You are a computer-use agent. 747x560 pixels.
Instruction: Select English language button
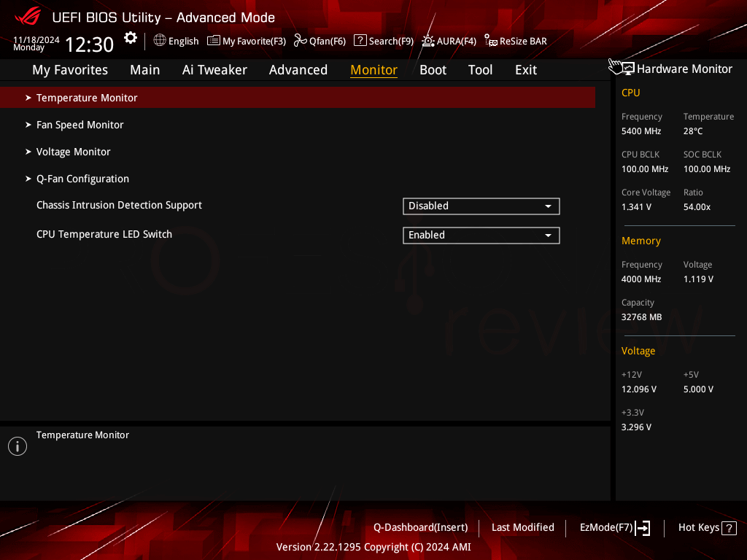tap(176, 41)
